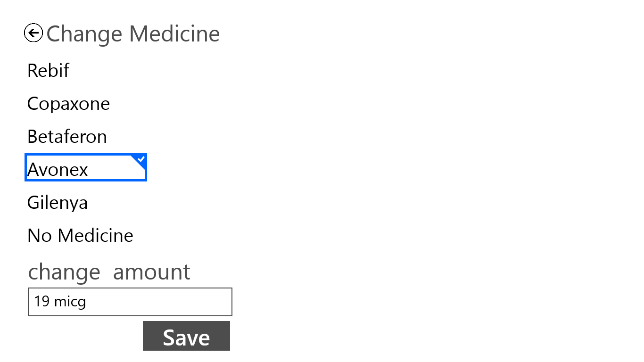Save the medicine change with the dark button
The width and height of the screenshot is (644, 362).
coord(186,336)
